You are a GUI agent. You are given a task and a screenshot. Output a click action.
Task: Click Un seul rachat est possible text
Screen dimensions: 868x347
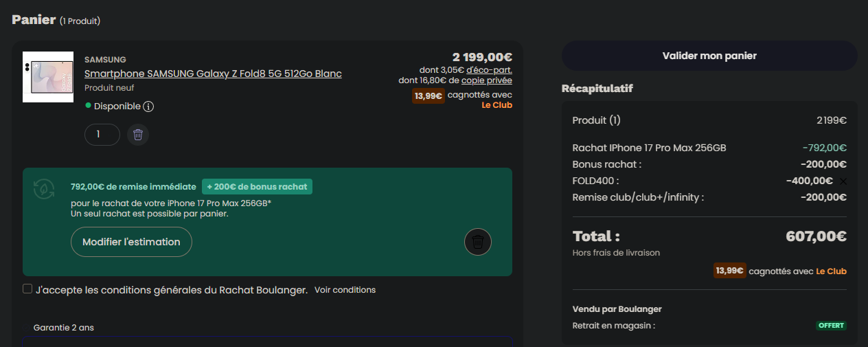point(149,214)
